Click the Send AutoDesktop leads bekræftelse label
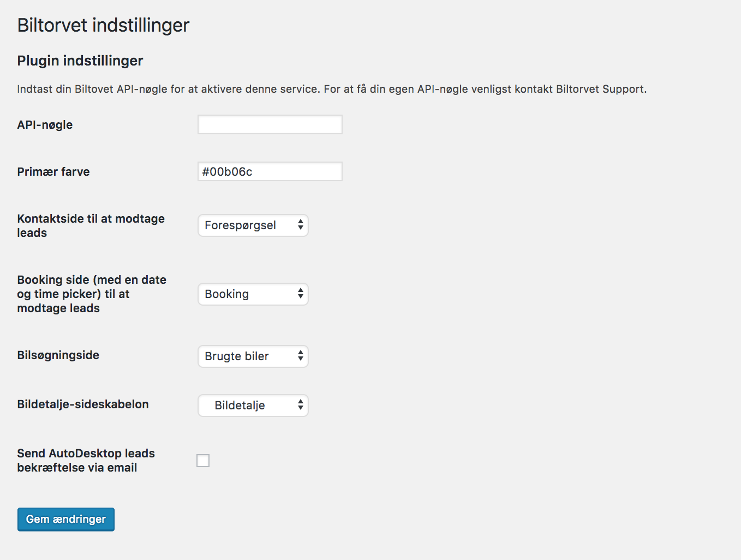Viewport: 741px width, 560px height. click(x=86, y=461)
